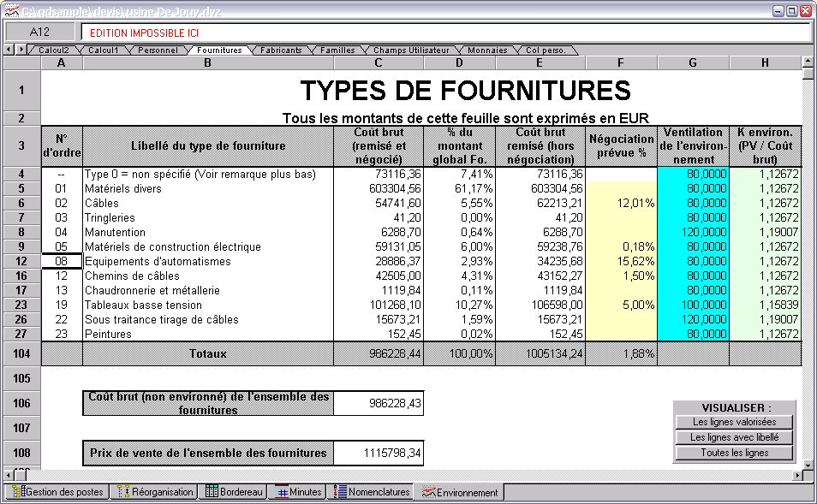Screen dimensions: 817x504
Task: Switch to the Réorganisation view
Action: tap(154, 492)
